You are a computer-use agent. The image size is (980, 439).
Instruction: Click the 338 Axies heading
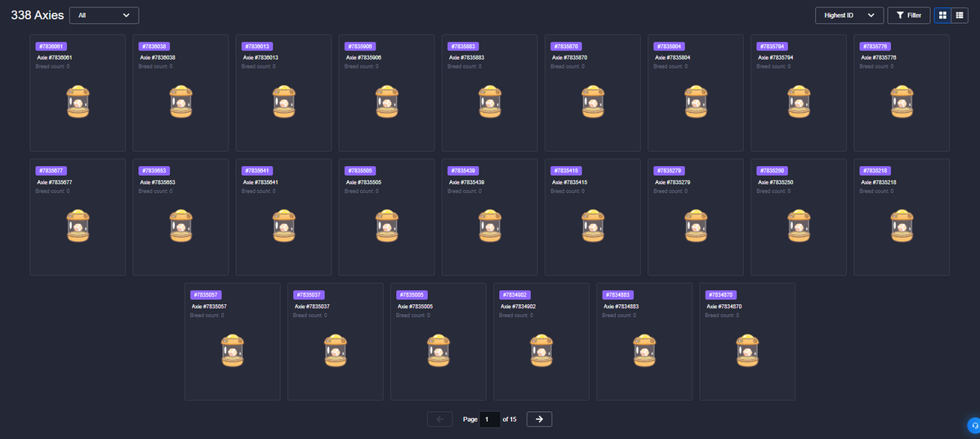[x=38, y=16]
